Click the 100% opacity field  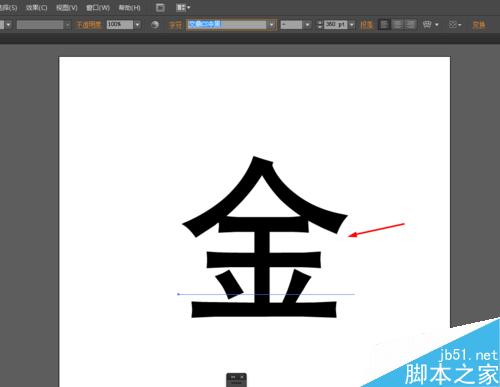[x=120, y=25]
